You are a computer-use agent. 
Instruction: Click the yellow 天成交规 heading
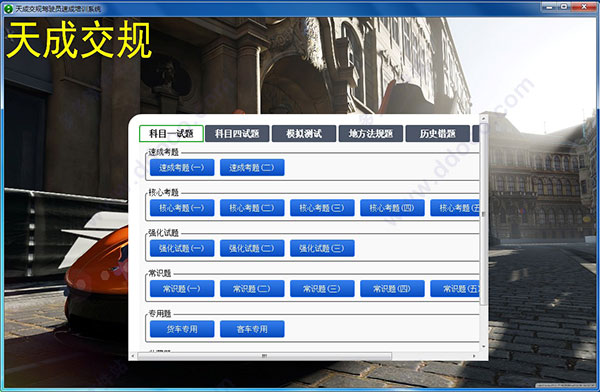point(79,40)
